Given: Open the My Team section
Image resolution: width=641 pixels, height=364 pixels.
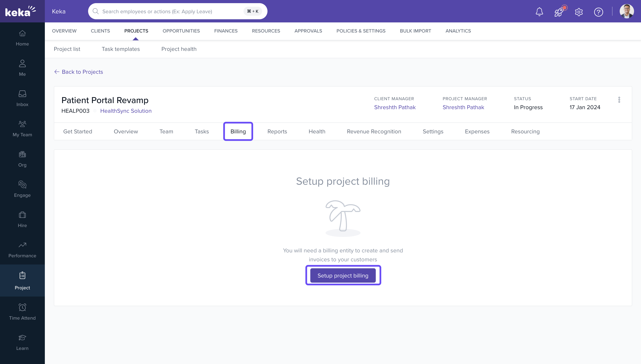Looking at the screenshot, I should (22, 128).
